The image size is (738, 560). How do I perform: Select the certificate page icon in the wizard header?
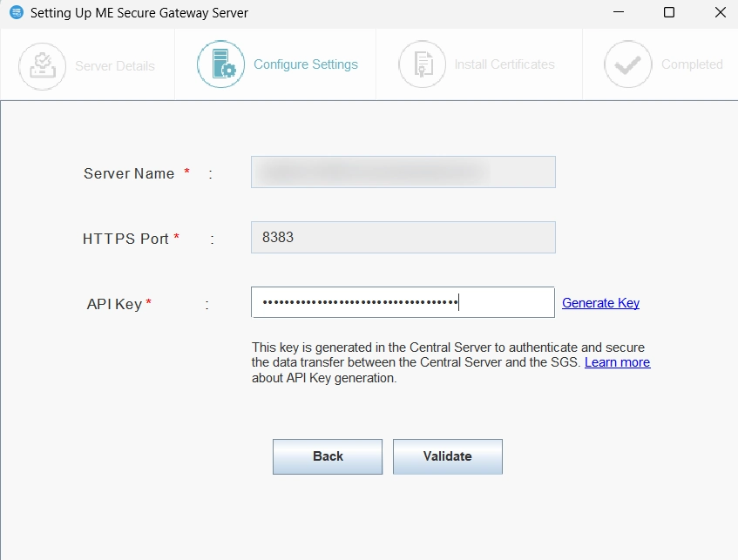pyautogui.click(x=422, y=64)
